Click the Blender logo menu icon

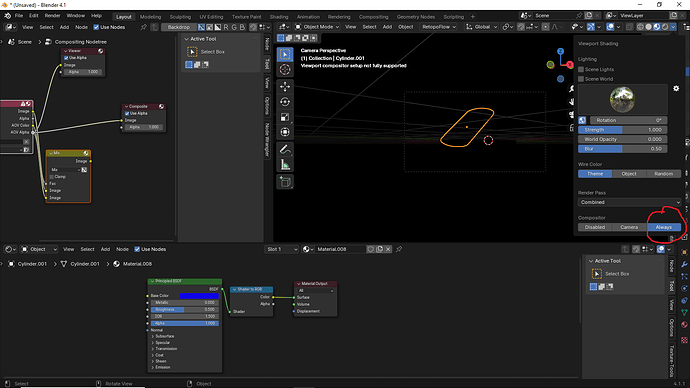(7, 16)
